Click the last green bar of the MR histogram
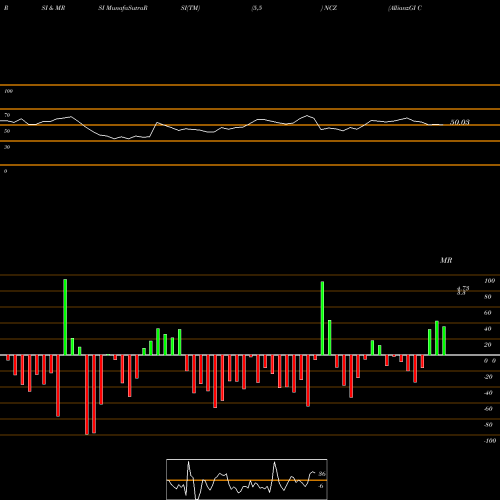The image size is (500, 500). point(444,341)
